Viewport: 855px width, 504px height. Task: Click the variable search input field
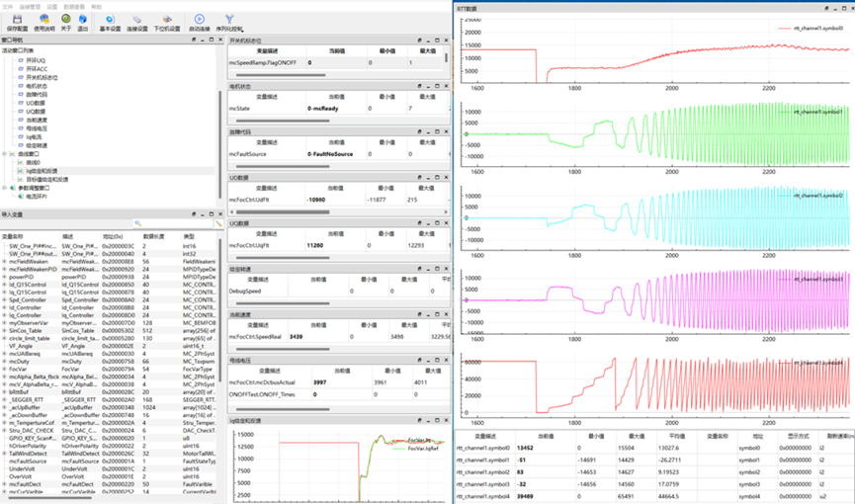178,224
